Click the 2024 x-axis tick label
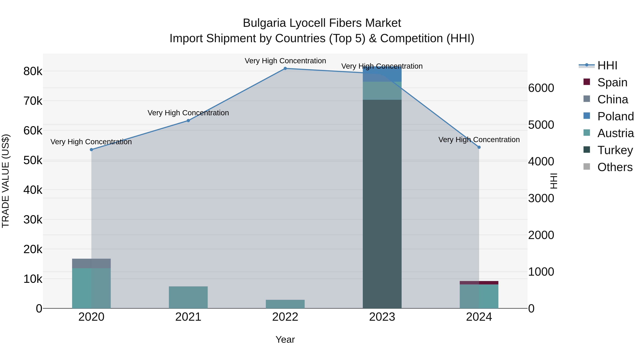 (x=479, y=317)
